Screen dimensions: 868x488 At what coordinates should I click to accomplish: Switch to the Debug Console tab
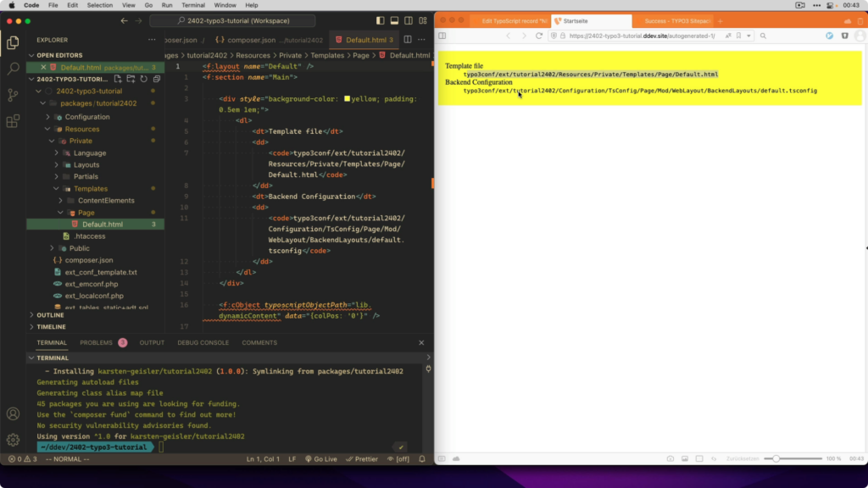[203, 342]
